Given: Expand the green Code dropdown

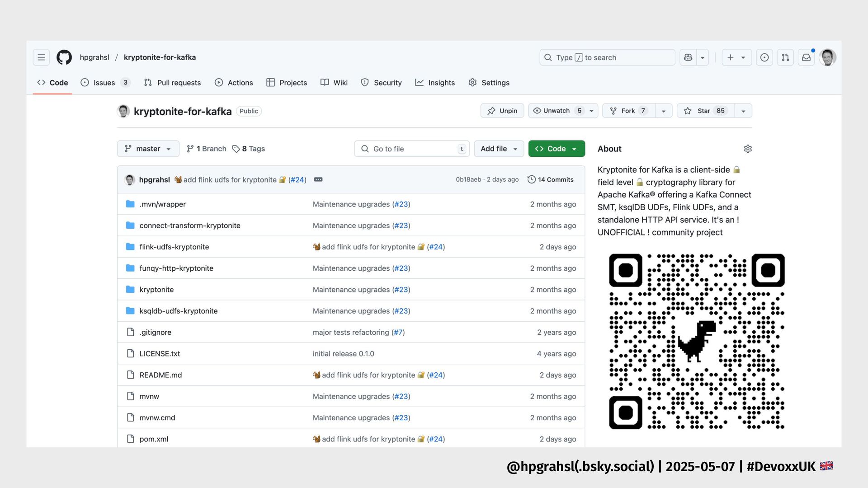Looking at the screenshot, I should click(556, 149).
